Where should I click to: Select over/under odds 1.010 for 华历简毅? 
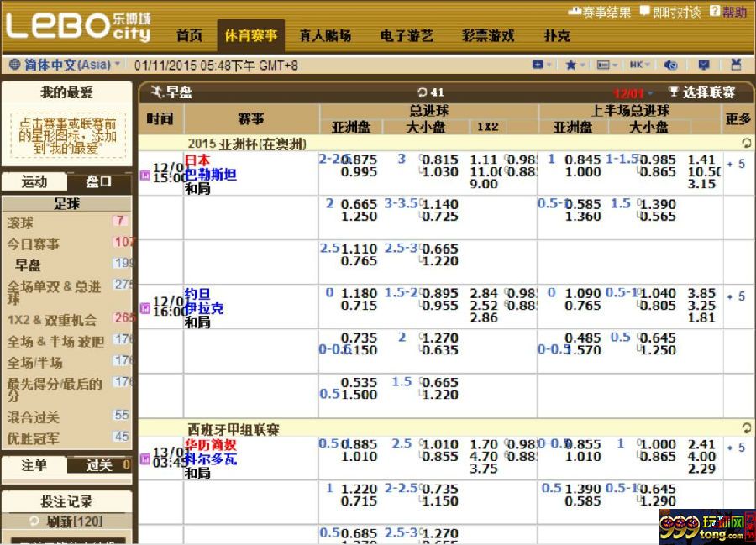click(439, 444)
